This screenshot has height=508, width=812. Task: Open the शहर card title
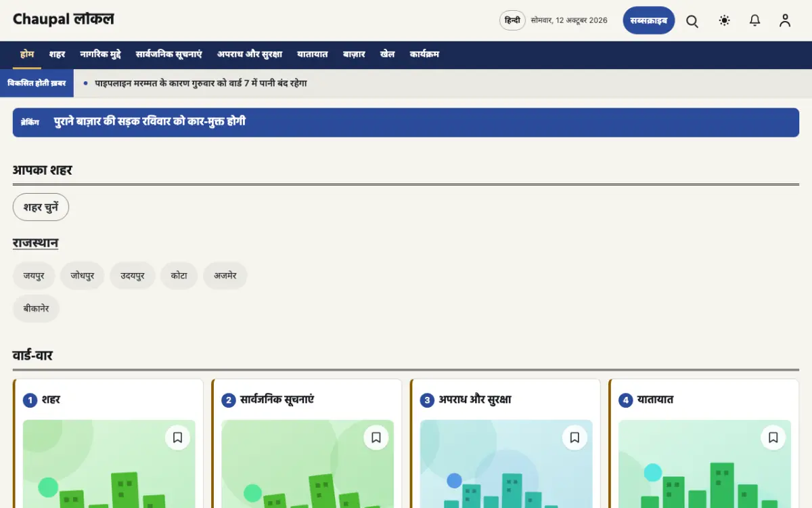tap(51, 400)
